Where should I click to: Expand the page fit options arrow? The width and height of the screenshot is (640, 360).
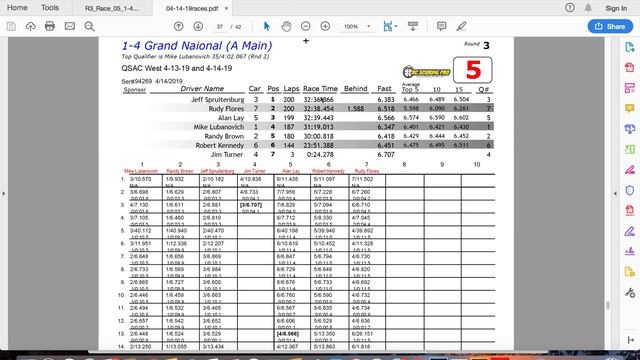point(396,27)
